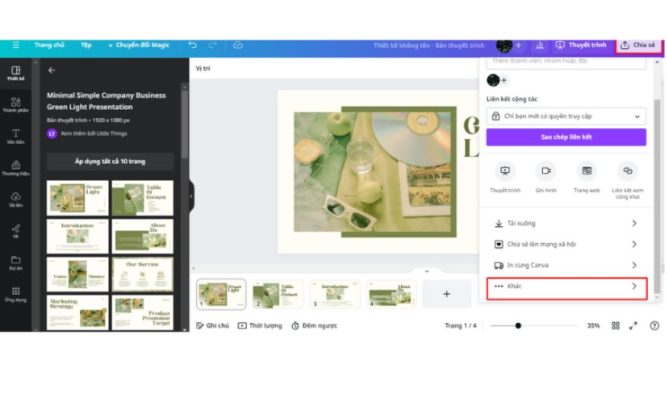Click the undo arrow in top bar
The width and height of the screenshot is (667, 400).
coord(192,45)
